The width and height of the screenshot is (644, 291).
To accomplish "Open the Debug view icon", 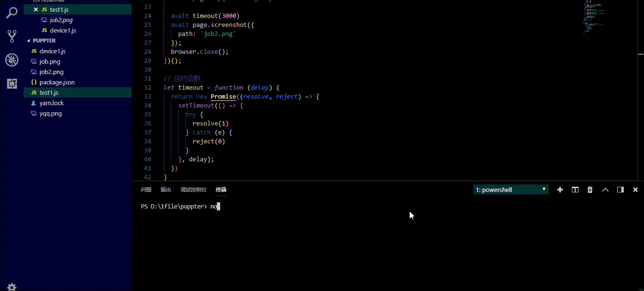I will (12, 60).
